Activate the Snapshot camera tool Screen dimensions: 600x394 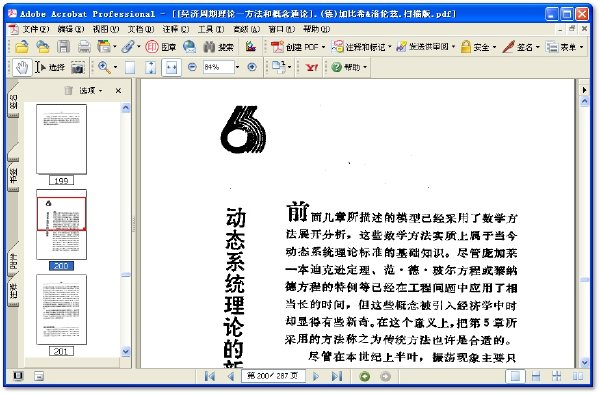click(x=78, y=68)
